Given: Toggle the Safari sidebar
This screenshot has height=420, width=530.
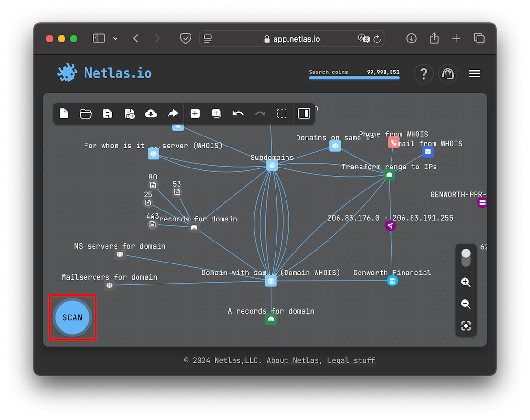Looking at the screenshot, I should click(98, 39).
